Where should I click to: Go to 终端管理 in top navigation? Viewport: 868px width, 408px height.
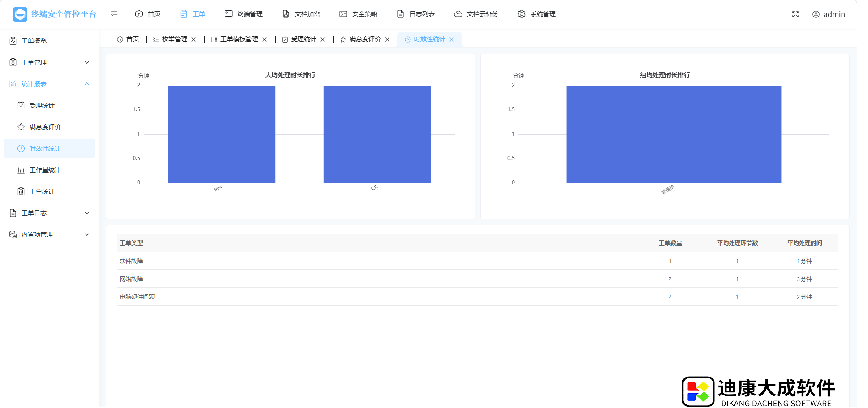pyautogui.click(x=244, y=14)
